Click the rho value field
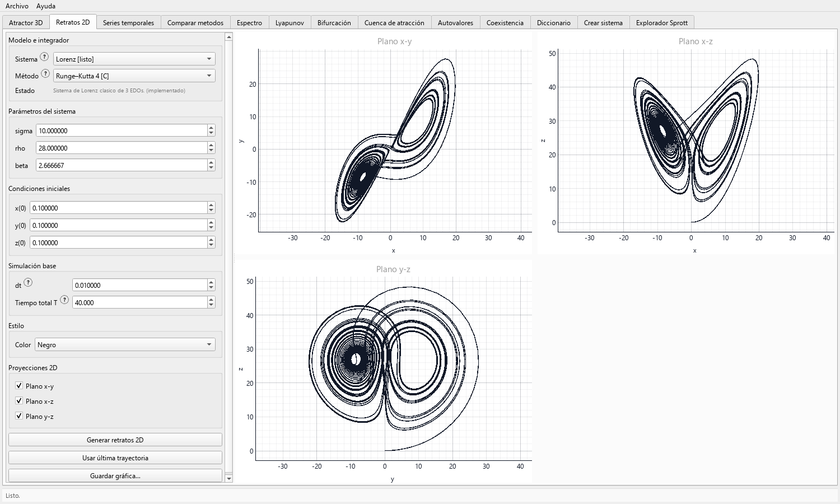 coord(122,148)
